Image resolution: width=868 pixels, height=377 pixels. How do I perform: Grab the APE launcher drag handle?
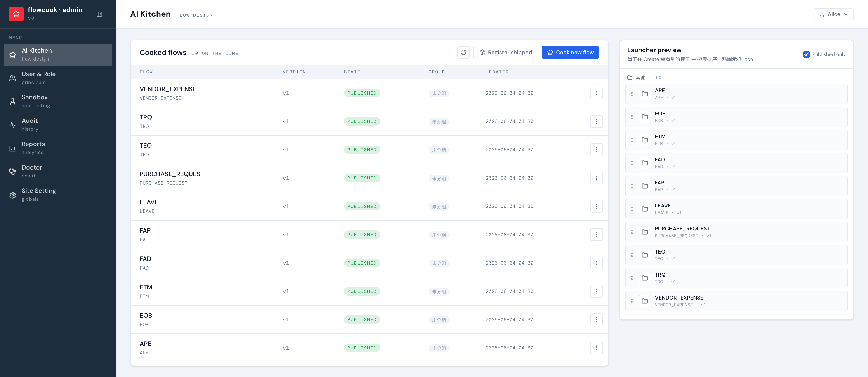[x=632, y=94]
